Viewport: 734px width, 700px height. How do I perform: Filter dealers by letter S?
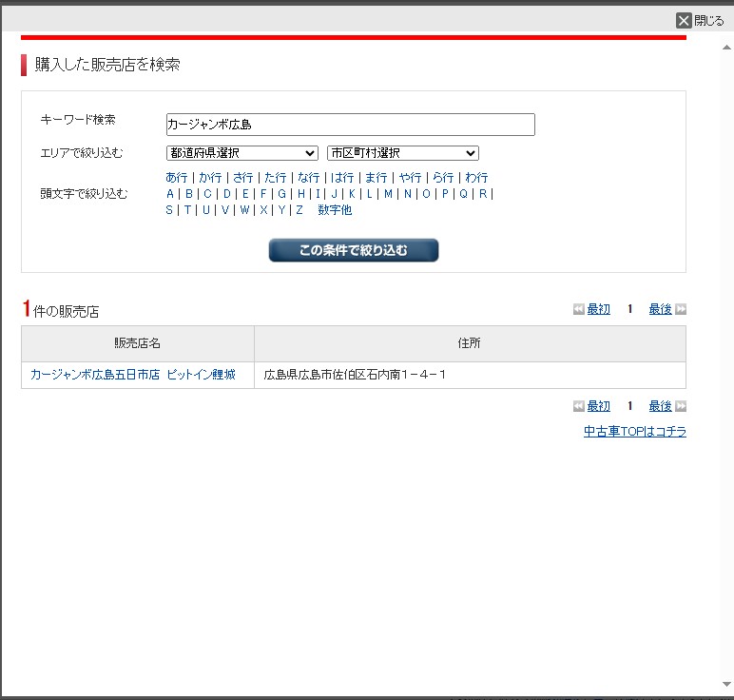pos(169,210)
